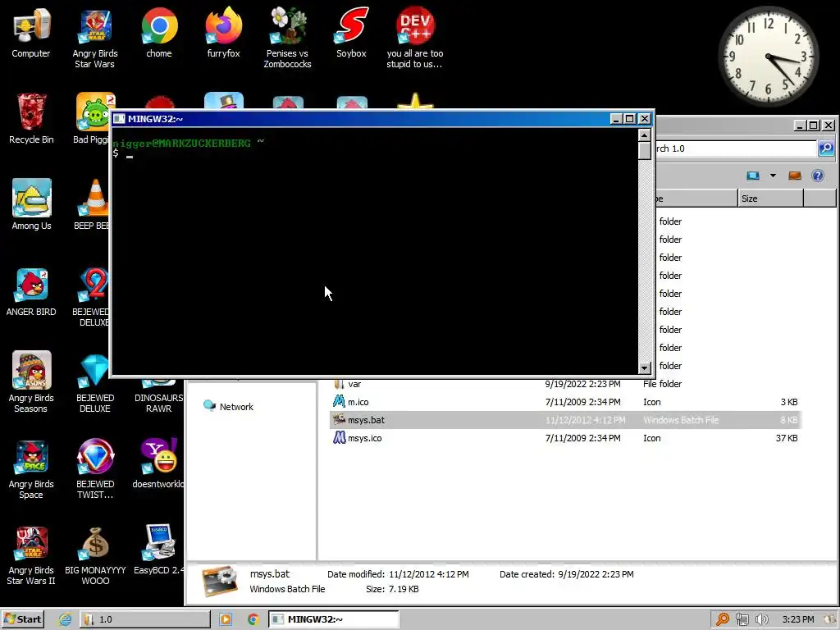Viewport: 840px width, 630px height.
Task: Click the media player taskbar quick launch icon
Action: pos(226,619)
